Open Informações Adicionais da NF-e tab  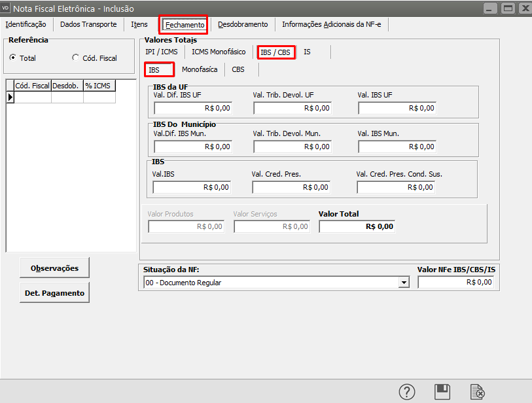tap(332, 25)
